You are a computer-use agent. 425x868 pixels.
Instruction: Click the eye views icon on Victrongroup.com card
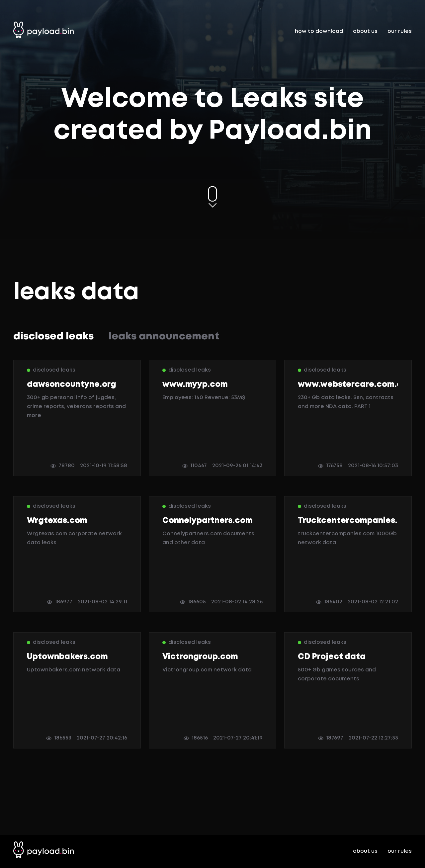186,738
